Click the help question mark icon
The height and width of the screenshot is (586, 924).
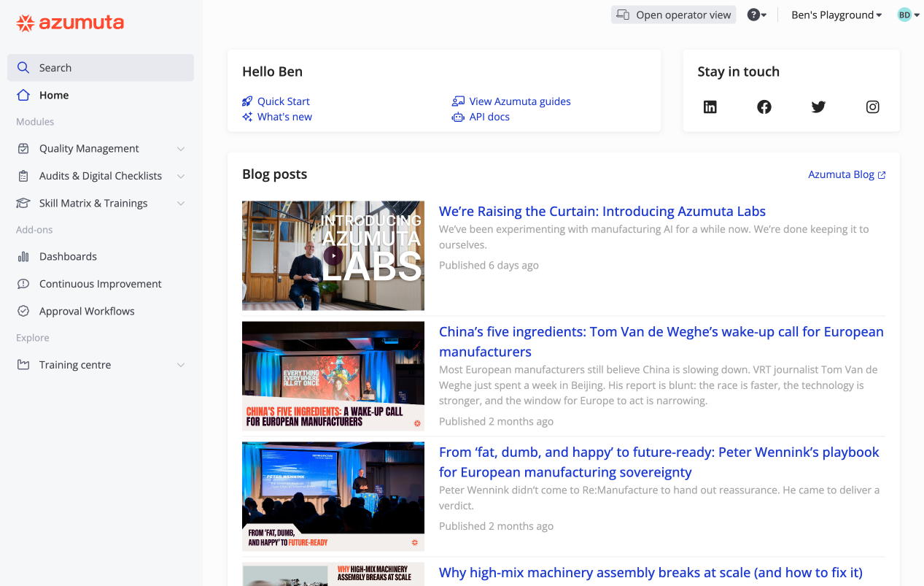tap(754, 15)
